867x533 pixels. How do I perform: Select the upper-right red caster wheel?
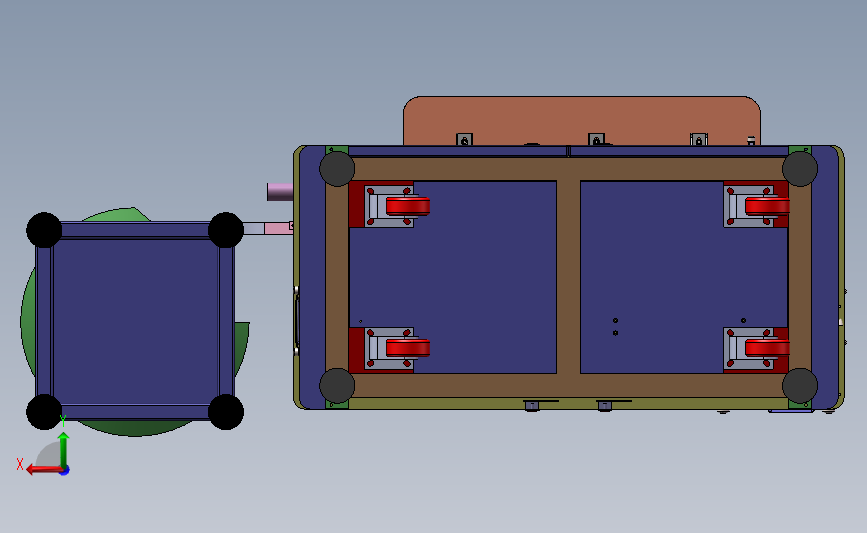click(x=767, y=206)
